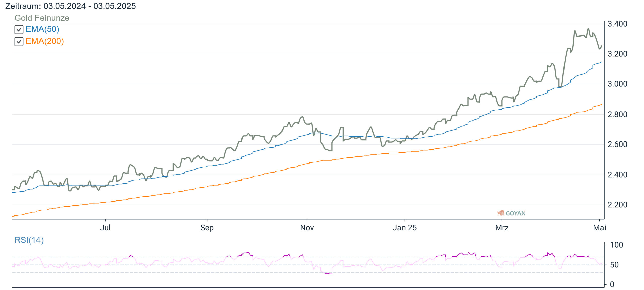Select the Sep marker on time axis
Viewport: 644px width, 290px height.
(207, 228)
